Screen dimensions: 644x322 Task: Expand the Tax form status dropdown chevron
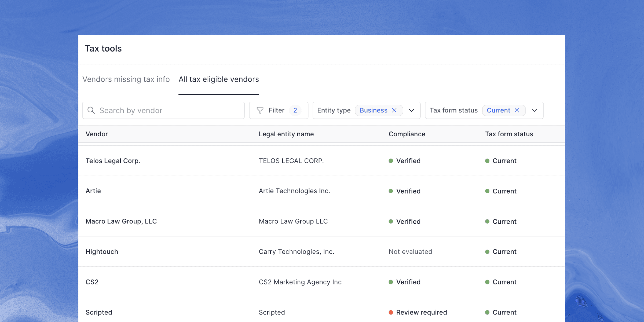[534, 110]
